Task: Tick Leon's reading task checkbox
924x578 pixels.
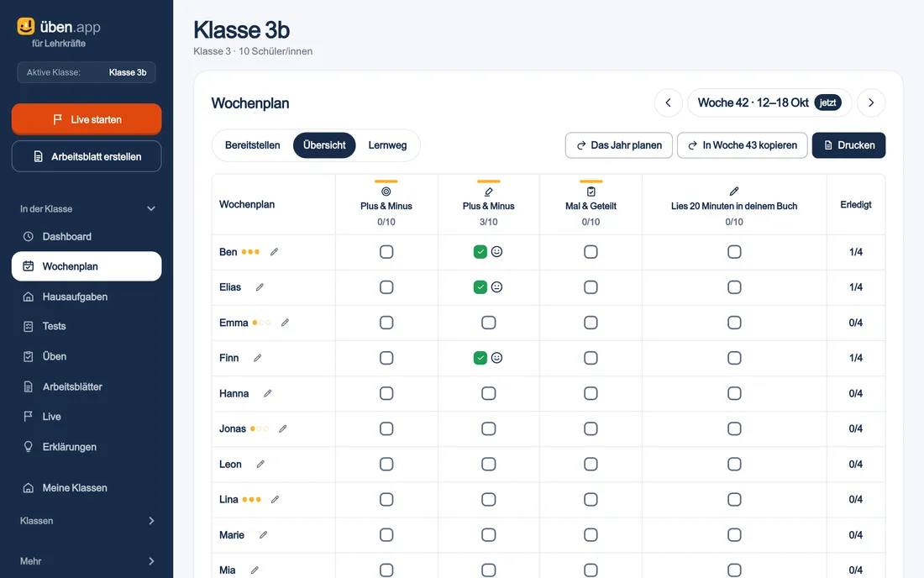Action: [734, 464]
